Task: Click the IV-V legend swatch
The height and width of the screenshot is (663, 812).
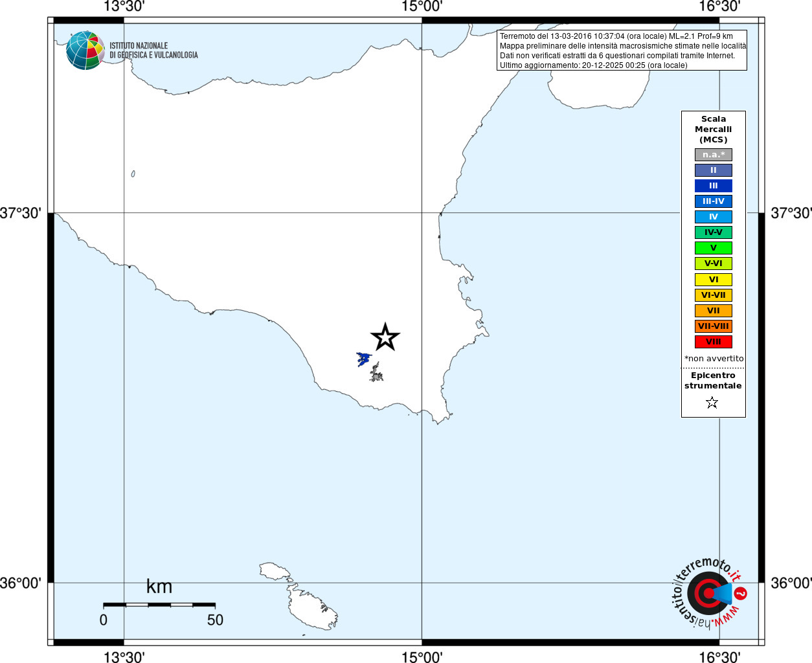Action: [713, 232]
